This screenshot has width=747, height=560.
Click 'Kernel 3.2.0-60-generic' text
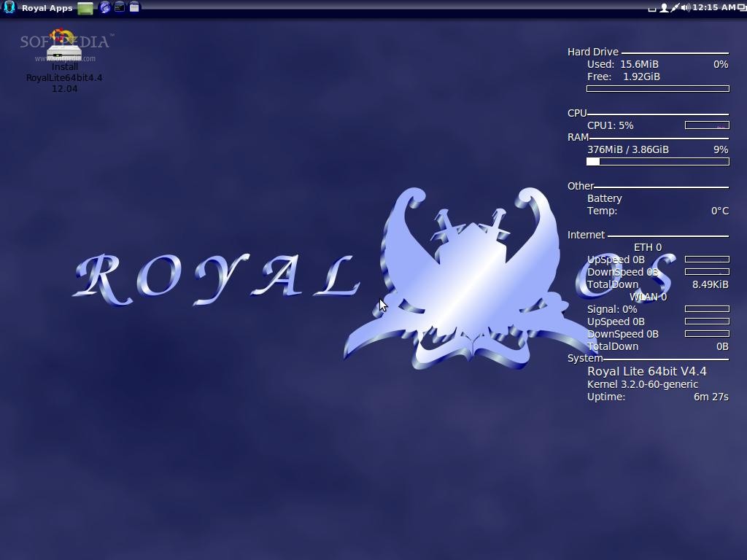pos(642,384)
